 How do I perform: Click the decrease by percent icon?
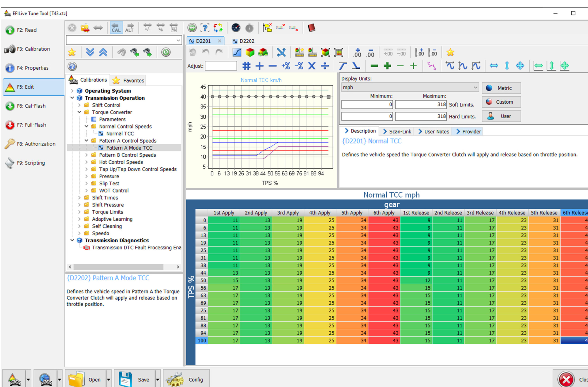(x=299, y=66)
